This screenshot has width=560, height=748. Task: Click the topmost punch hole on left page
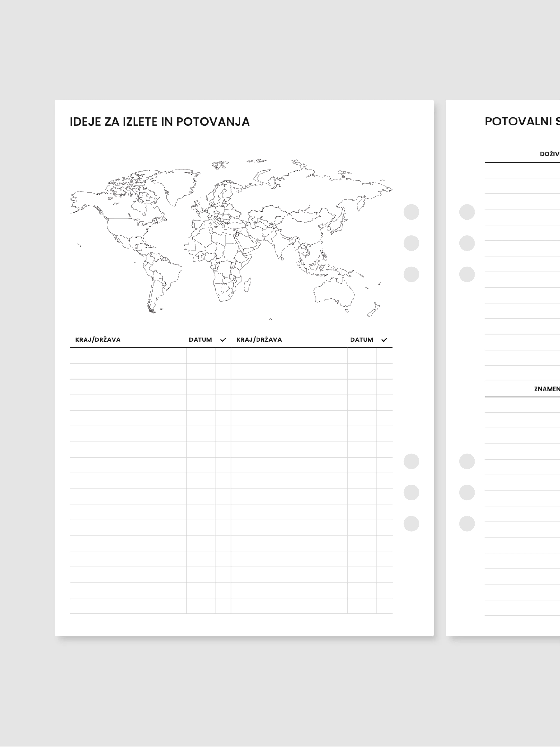(x=411, y=212)
